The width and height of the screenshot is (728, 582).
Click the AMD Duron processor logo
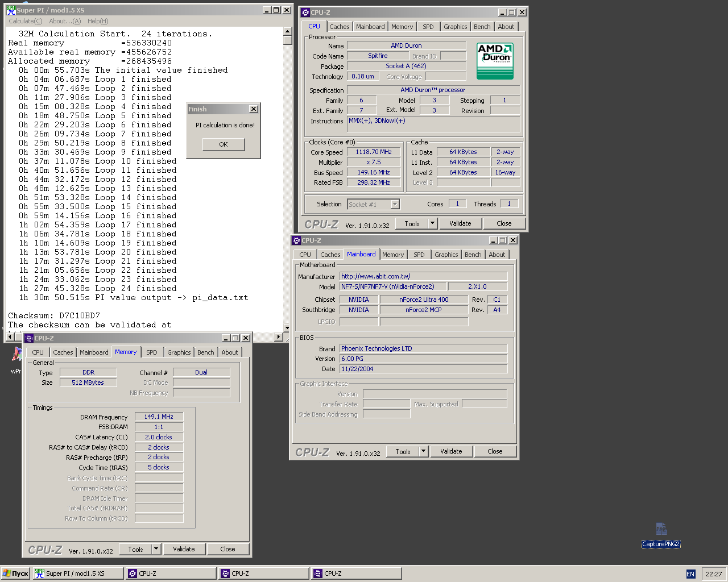(495, 61)
